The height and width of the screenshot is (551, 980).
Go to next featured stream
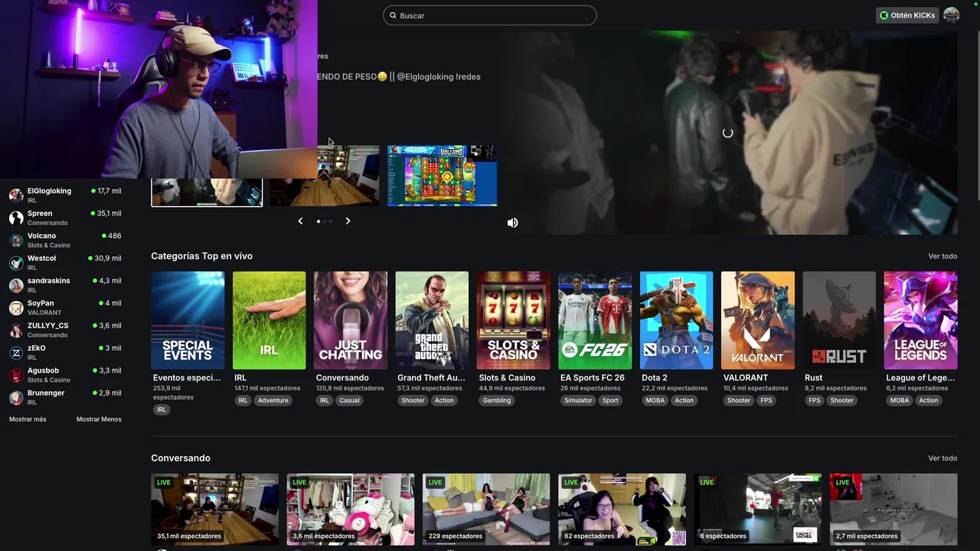[x=348, y=221]
